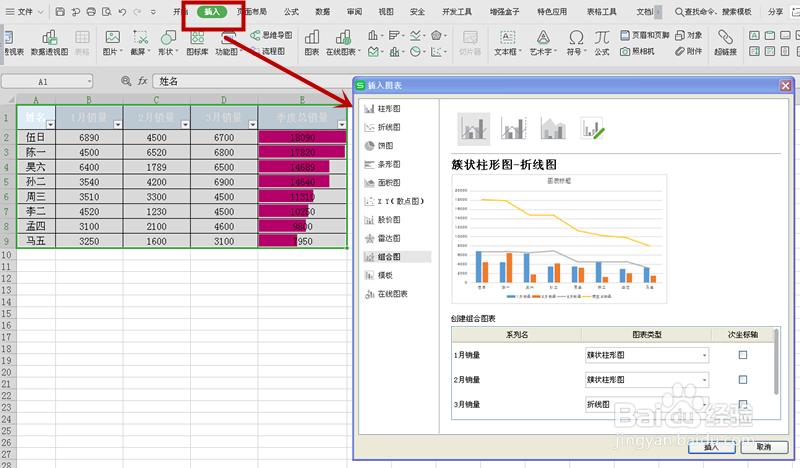The width and height of the screenshot is (800, 468).
Task: Click the 图表 chart icon
Action: point(312,43)
